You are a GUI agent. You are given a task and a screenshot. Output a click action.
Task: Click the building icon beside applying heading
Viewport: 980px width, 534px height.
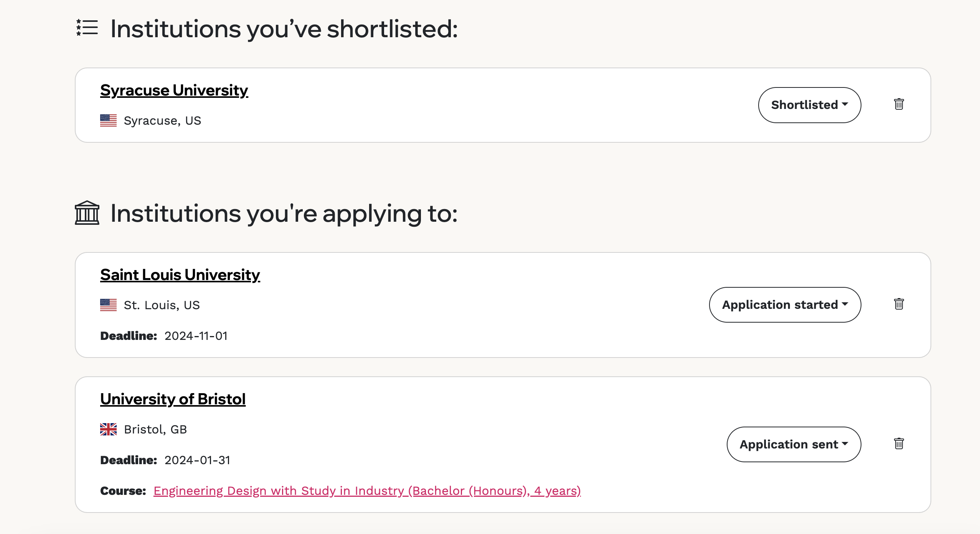click(x=87, y=213)
